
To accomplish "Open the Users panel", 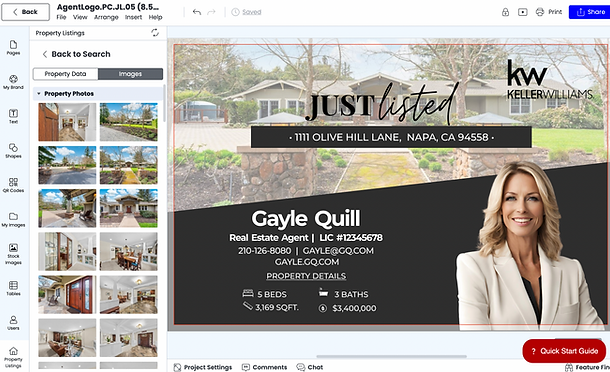I will [13, 323].
